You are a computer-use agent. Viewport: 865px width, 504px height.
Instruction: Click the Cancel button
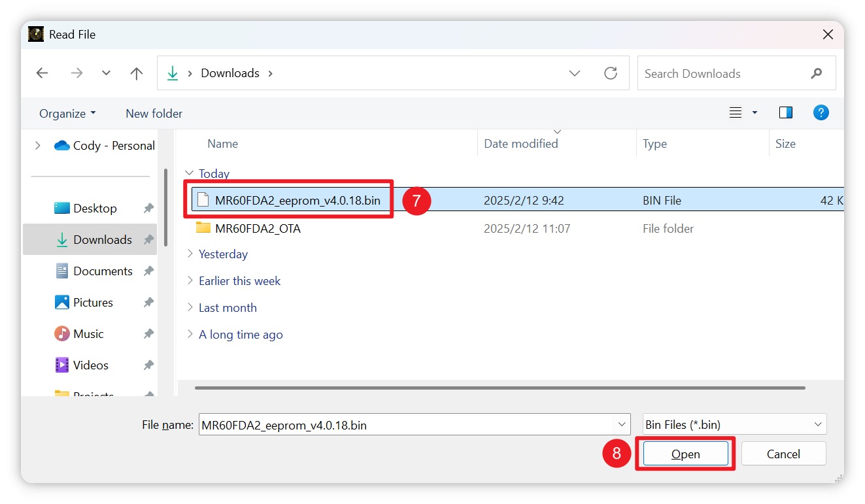tap(783, 454)
